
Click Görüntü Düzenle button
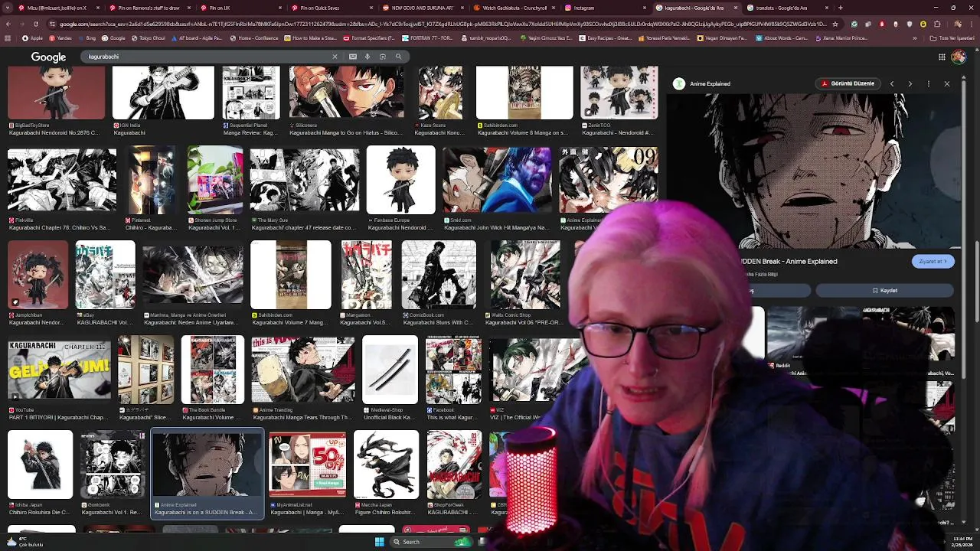click(x=847, y=83)
